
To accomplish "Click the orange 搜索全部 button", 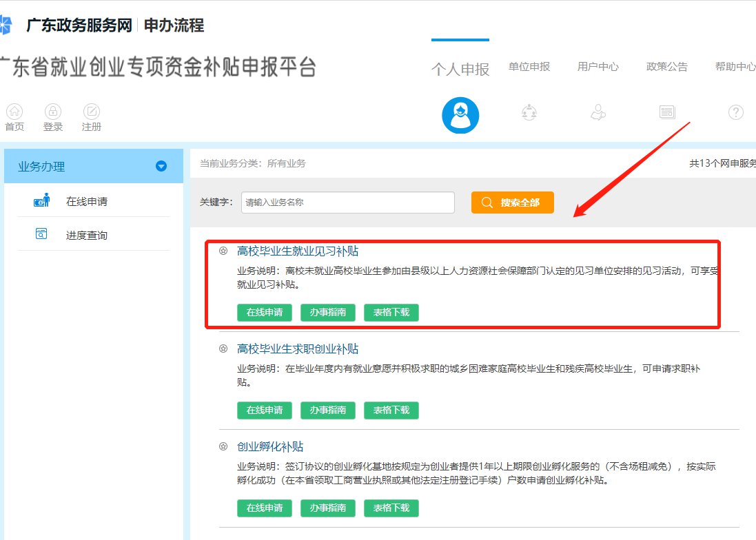I will [x=512, y=202].
